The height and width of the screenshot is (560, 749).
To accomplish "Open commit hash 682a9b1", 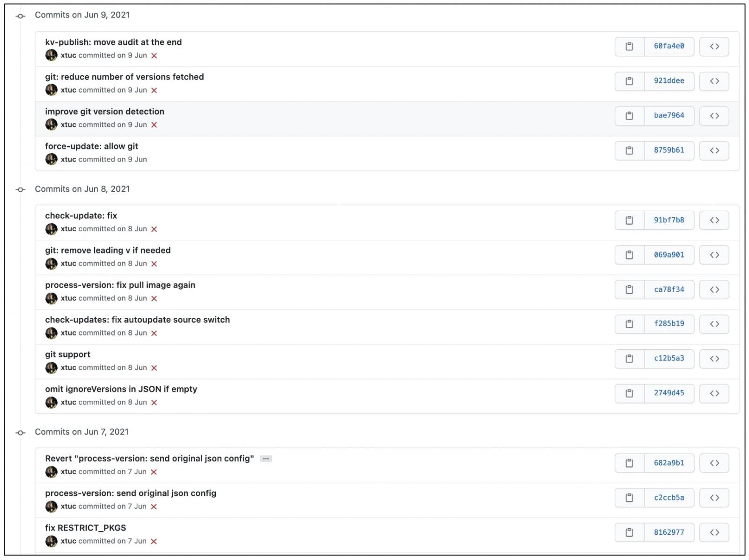I will [x=669, y=463].
